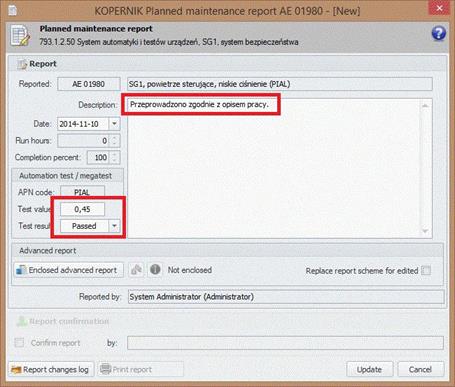The image size is (455, 387).
Task: Click the Reported by field System Administrator
Action: [x=286, y=297]
